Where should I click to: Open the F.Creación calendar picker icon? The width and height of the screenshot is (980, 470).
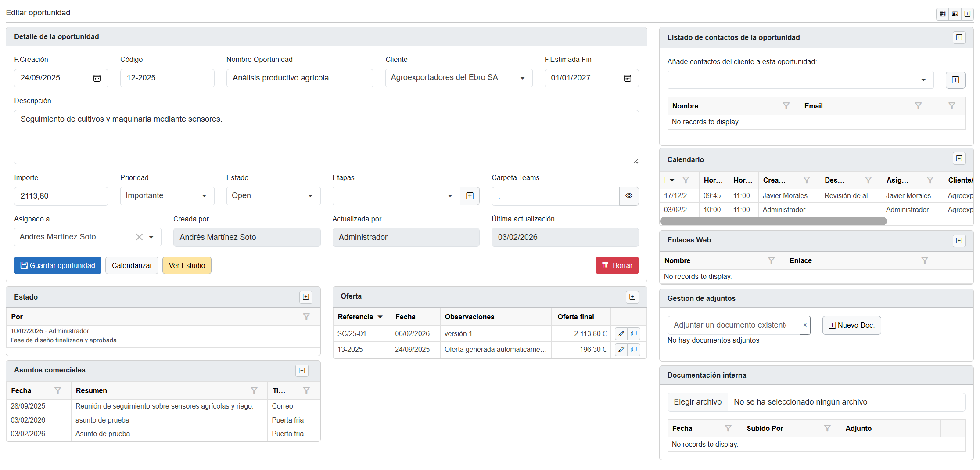(x=97, y=78)
